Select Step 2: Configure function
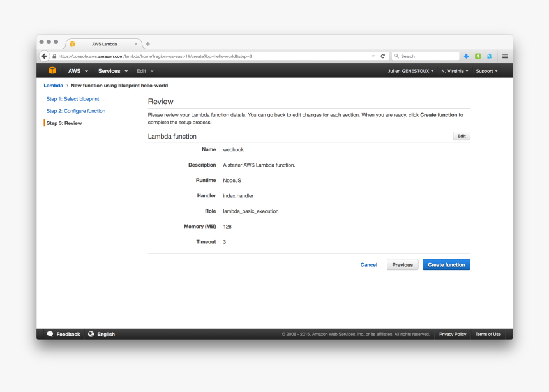Image resolution: width=549 pixels, height=392 pixels. pyautogui.click(x=77, y=111)
